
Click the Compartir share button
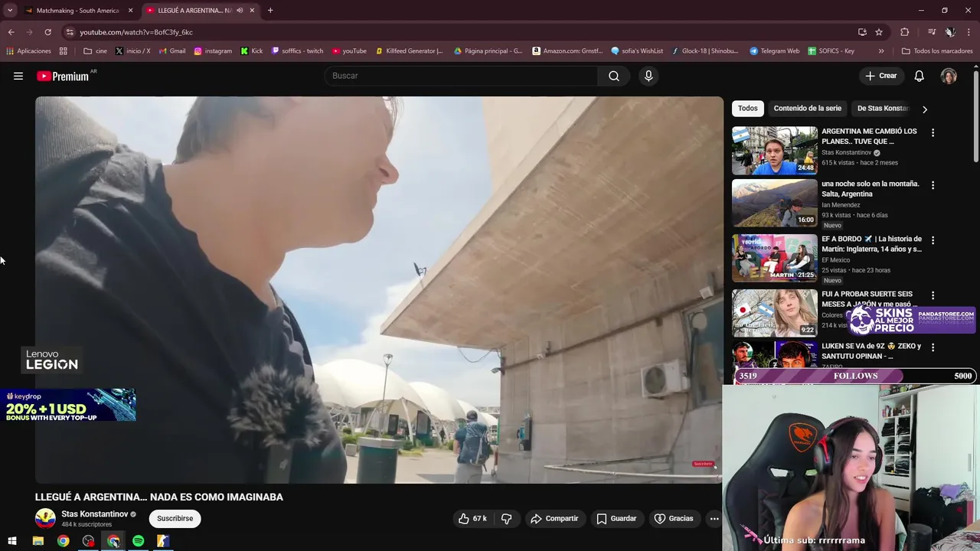[554, 519]
